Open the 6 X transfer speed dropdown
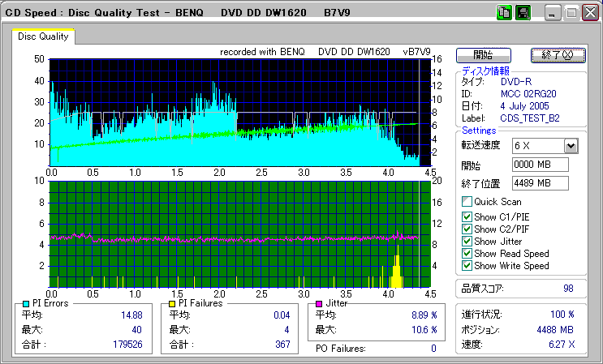Image resolution: width=603 pixels, height=364 pixels. point(570,146)
